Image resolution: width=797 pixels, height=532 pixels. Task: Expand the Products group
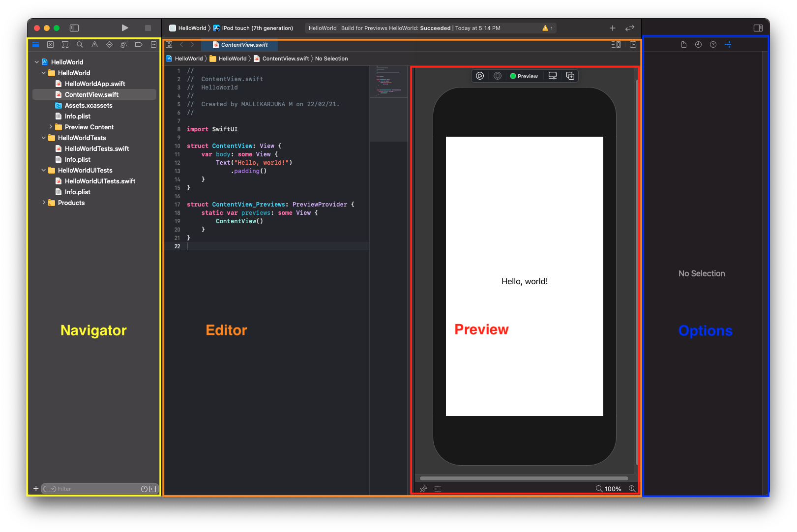pos(44,203)
